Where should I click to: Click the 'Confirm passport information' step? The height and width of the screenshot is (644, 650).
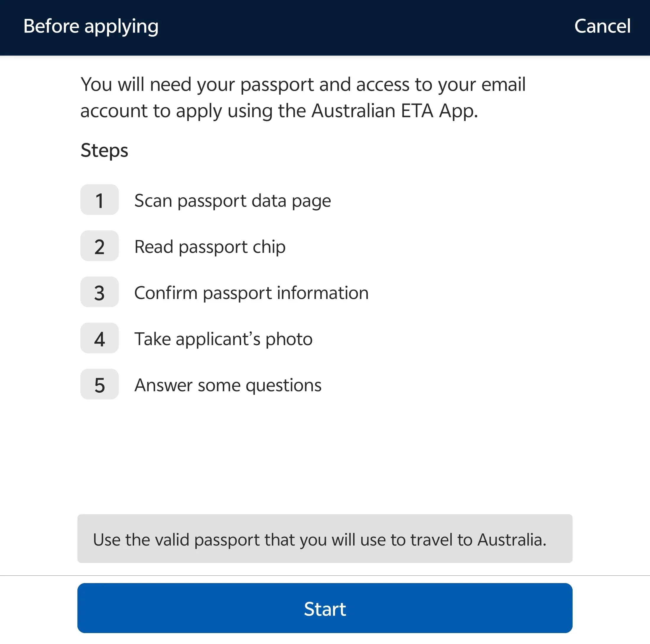(251, 293)
